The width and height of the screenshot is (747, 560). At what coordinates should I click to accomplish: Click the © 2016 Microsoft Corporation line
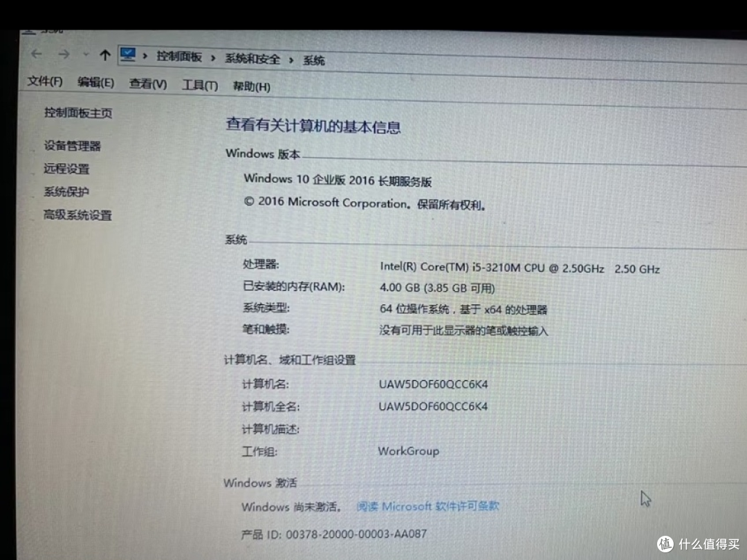click(x=365, y=203)
